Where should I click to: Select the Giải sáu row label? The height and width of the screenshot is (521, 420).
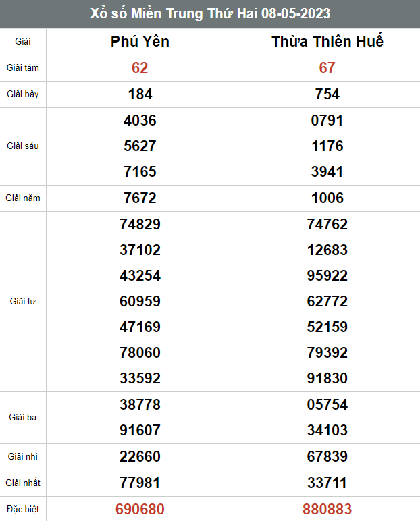[x=23, y=146]
